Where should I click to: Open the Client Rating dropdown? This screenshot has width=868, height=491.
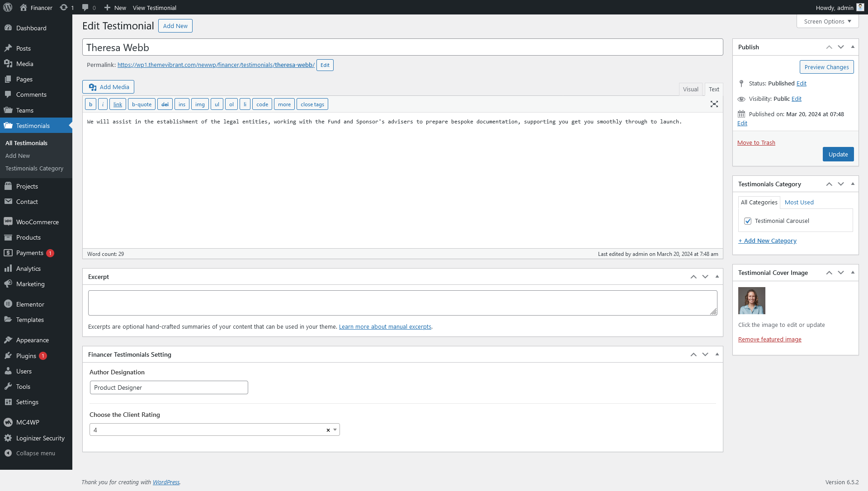click(335, 430)
